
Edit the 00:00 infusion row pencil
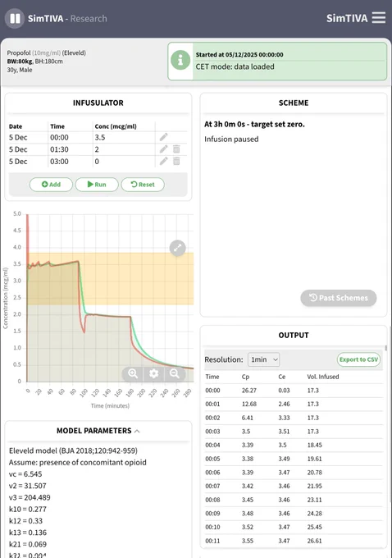click(164, 137)
